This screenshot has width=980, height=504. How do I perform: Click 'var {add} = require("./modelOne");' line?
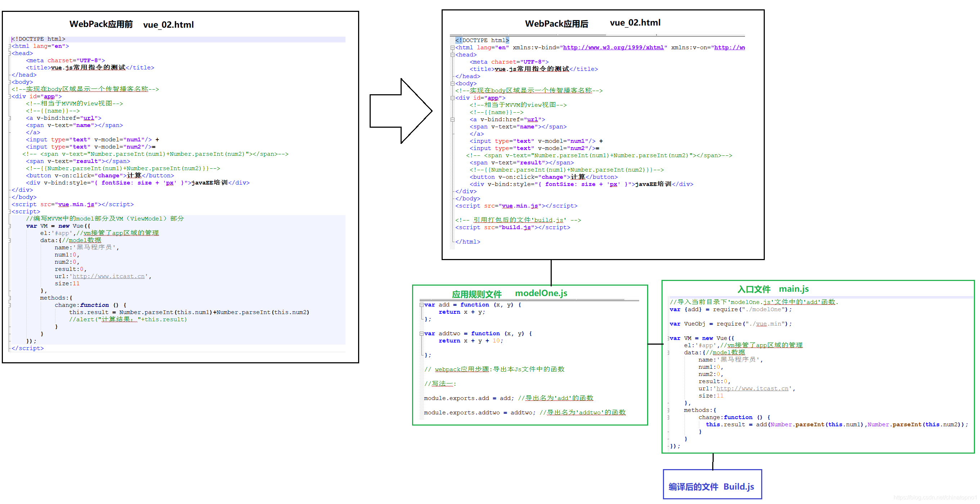pos(731,310)
